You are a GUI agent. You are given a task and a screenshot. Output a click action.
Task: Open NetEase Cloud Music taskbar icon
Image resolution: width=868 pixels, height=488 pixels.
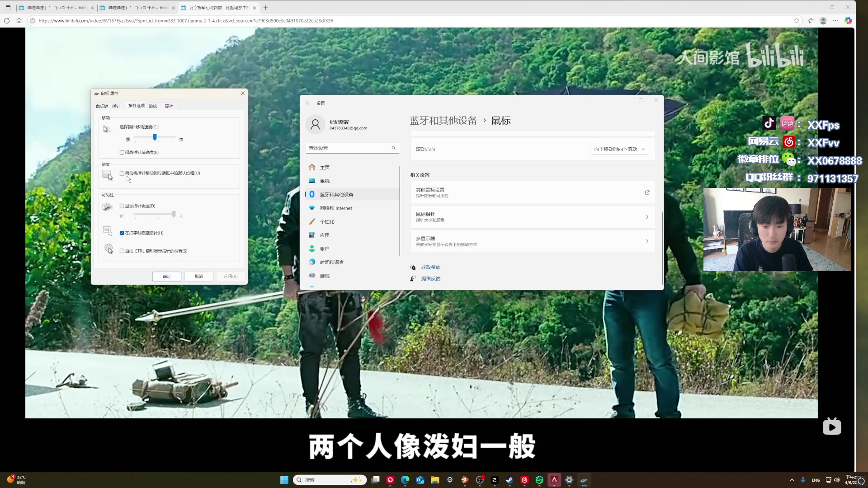(x=524, y=480)
